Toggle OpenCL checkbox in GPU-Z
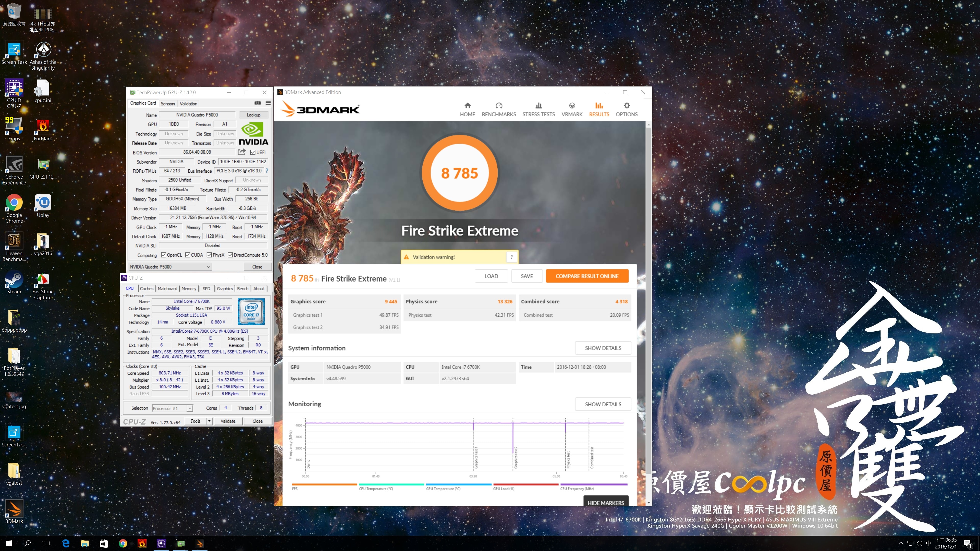The width and height of the screenshot is (980, 551). (x=164, y=255)
